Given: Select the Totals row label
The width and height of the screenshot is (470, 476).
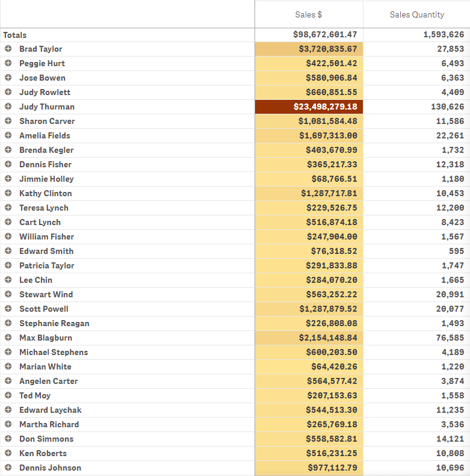Looking at the screenshot, I should tap(15, 35).
